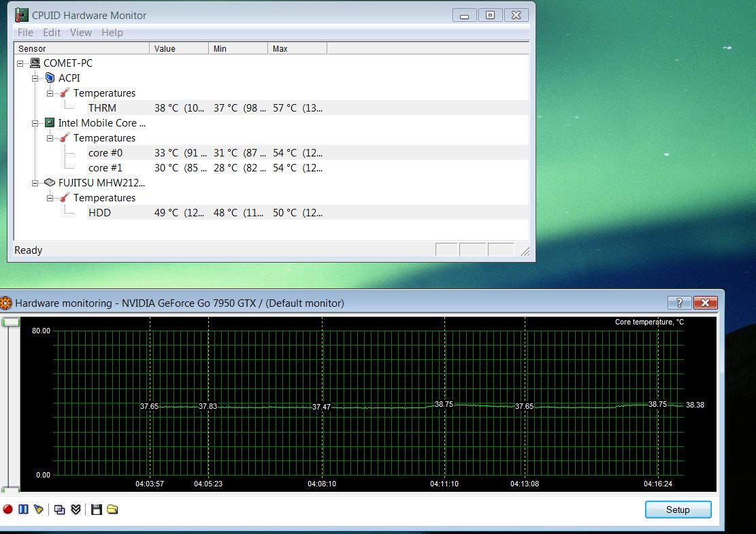
Task: Clear graph history with the brush icon
Action: [39, 510]
